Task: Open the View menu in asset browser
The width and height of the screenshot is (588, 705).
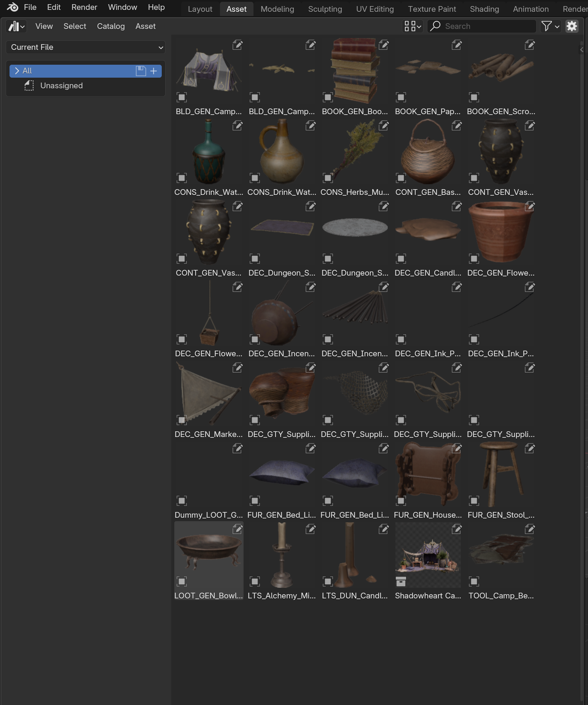Action: 44,26
